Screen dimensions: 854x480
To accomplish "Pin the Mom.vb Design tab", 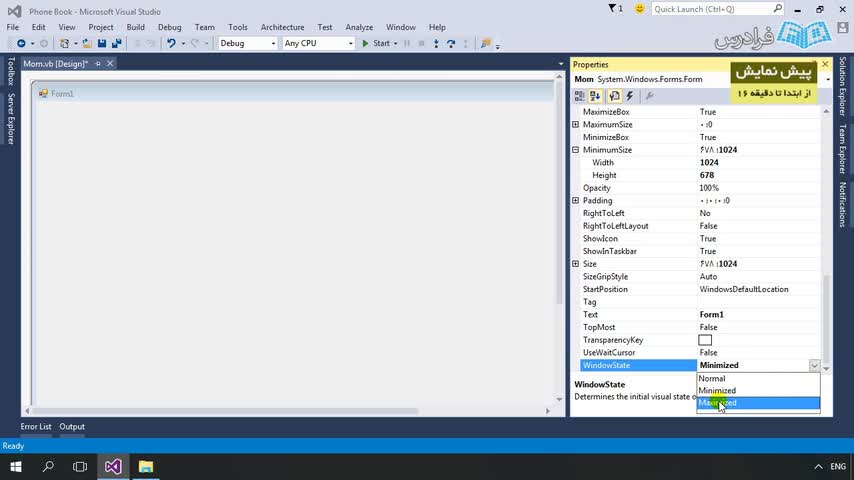I will [x=98, y=64].
